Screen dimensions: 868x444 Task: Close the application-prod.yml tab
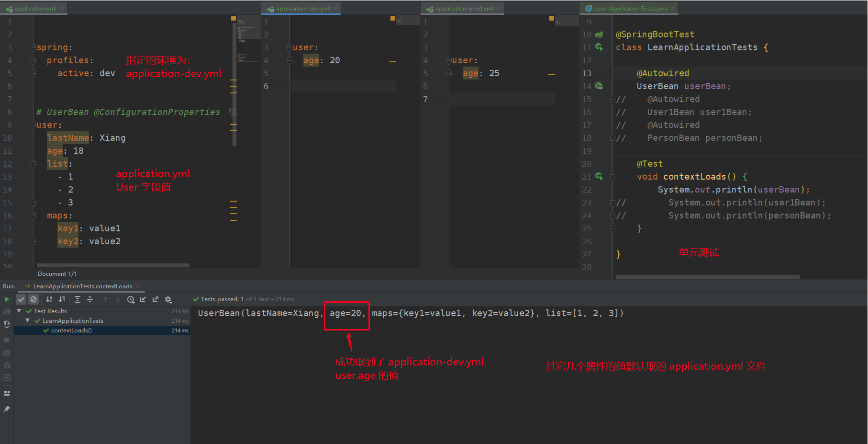coord(499,8)
